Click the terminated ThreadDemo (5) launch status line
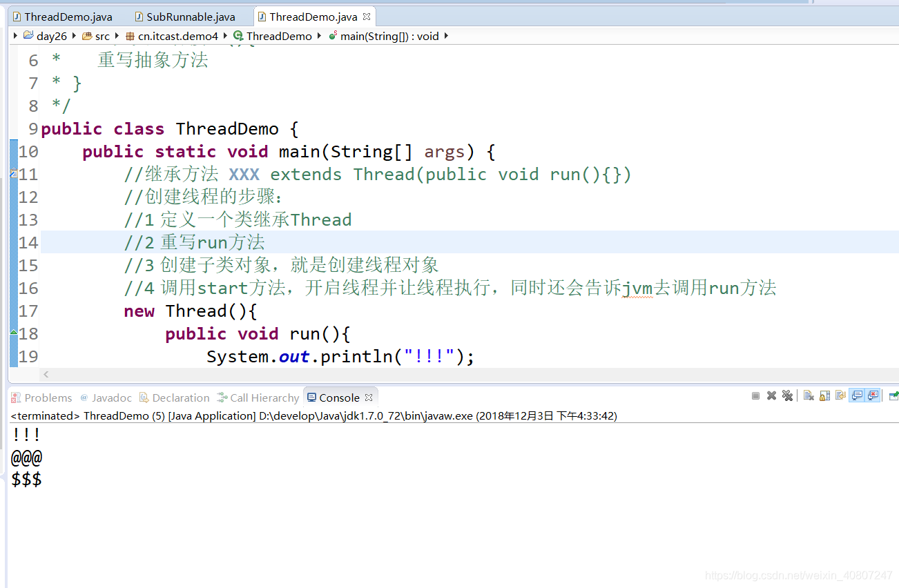Image resolution: width=899 pixels, height=588 pixels. pos(314,415)
